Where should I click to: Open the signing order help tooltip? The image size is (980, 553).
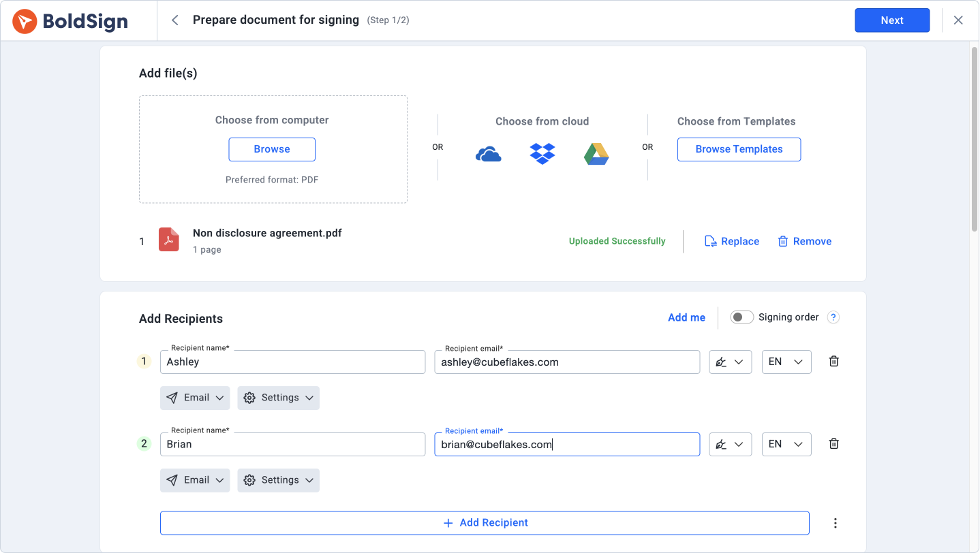[832, 317]
